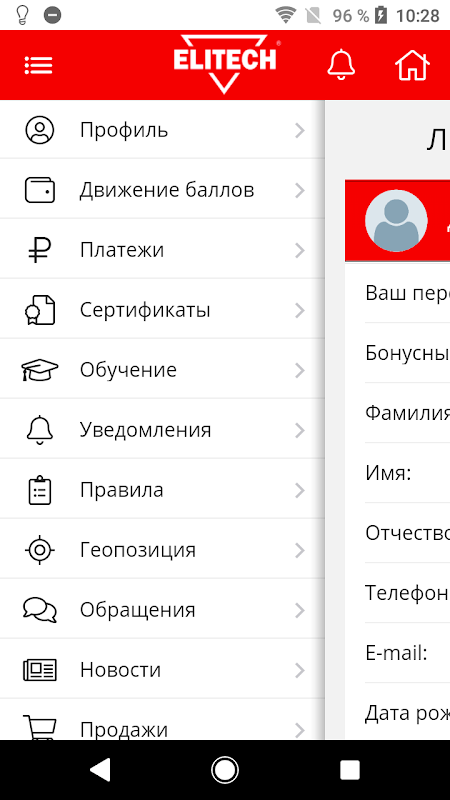Image resolution: width=450 pixels, height=800 pixels.
Task: Open the Профиль menu item
Action: tap(162, 130)
